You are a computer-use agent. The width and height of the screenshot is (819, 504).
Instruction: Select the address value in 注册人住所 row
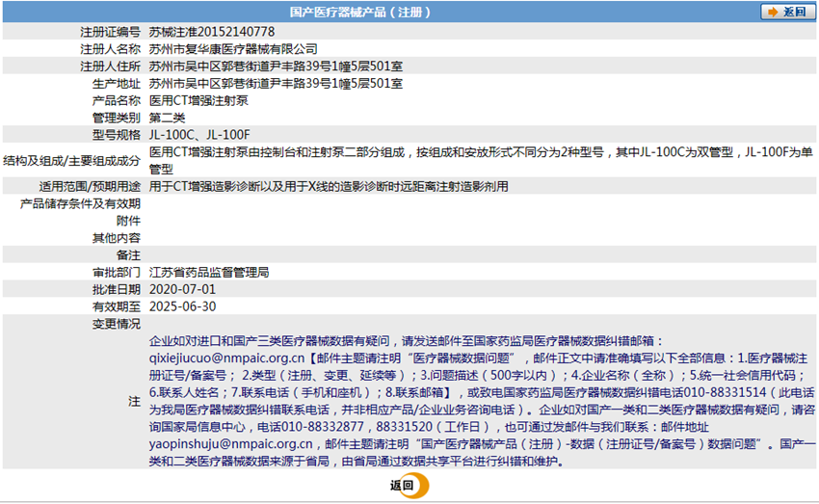point(276,66)
